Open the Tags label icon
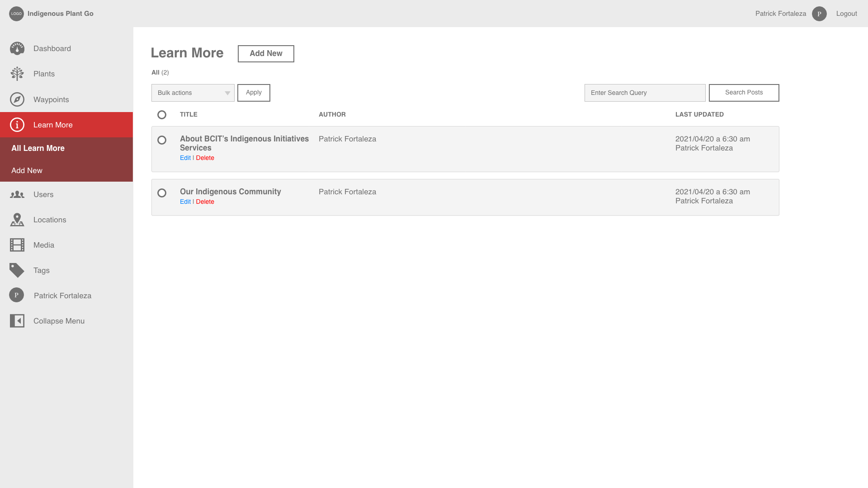Viewport: 868px width, 488px height. point(17,270)
